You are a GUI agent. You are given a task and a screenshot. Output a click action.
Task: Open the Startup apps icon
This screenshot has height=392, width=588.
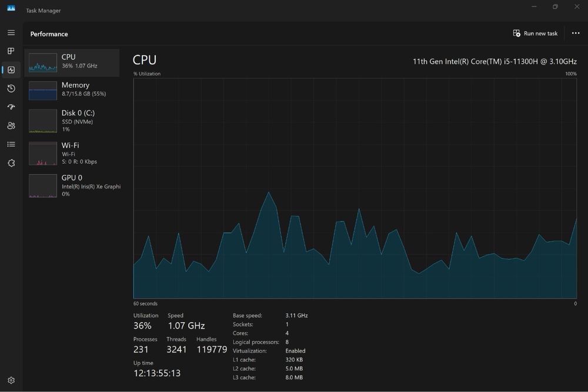(x=11, y=107)
